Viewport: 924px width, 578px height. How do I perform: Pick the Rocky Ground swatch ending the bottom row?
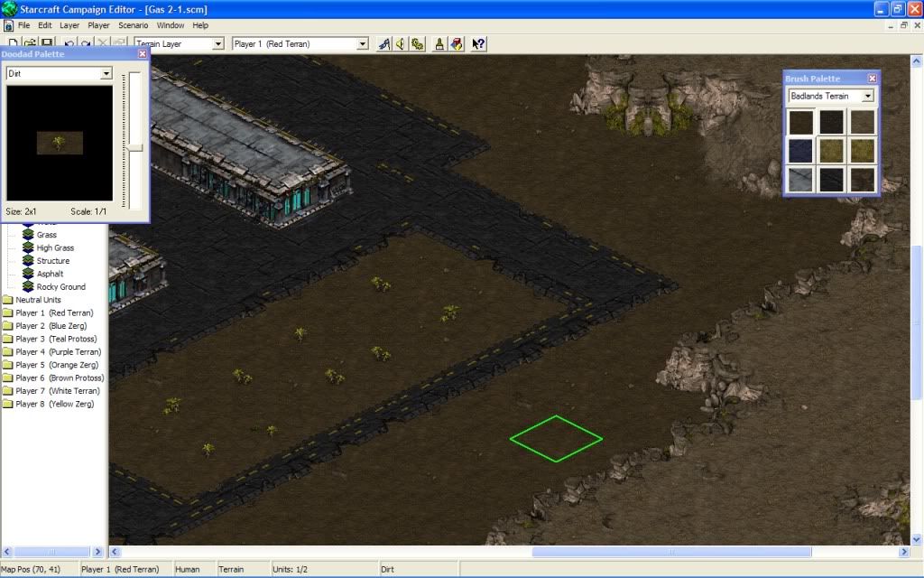862,180
